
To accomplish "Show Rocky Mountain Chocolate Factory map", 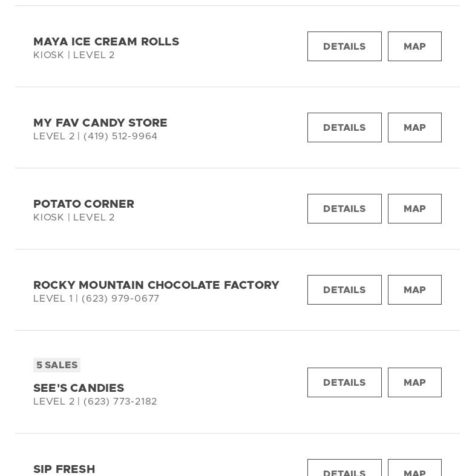I will 414,290.
